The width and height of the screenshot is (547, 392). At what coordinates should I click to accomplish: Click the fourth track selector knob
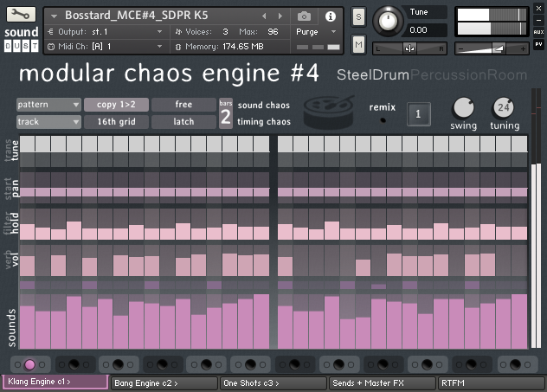click(162, 365)
